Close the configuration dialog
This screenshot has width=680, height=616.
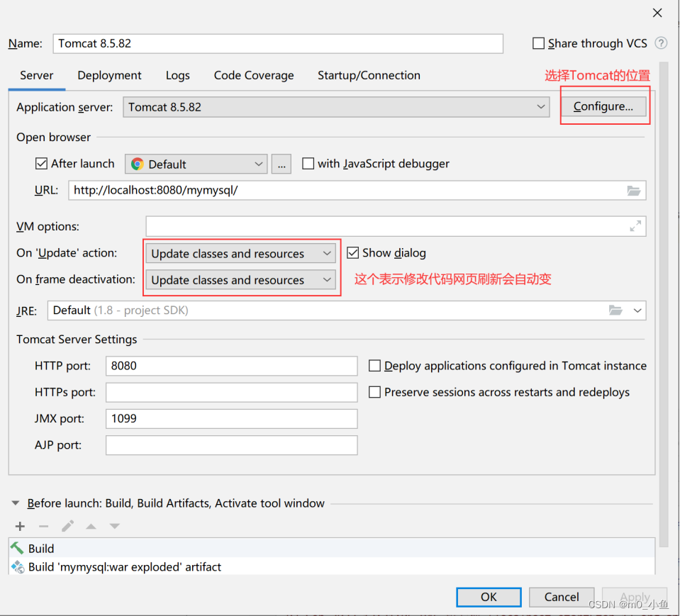657,13
